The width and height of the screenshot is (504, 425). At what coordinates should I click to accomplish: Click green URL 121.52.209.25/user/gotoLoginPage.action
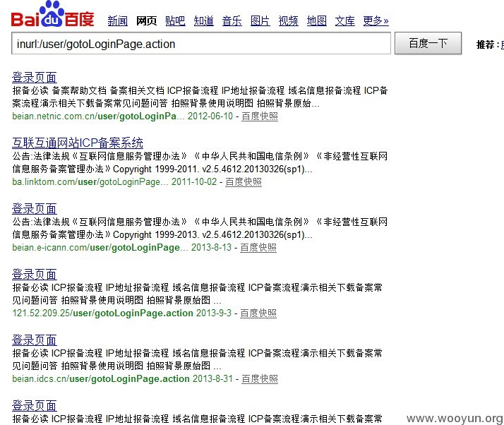coord(103,313)
